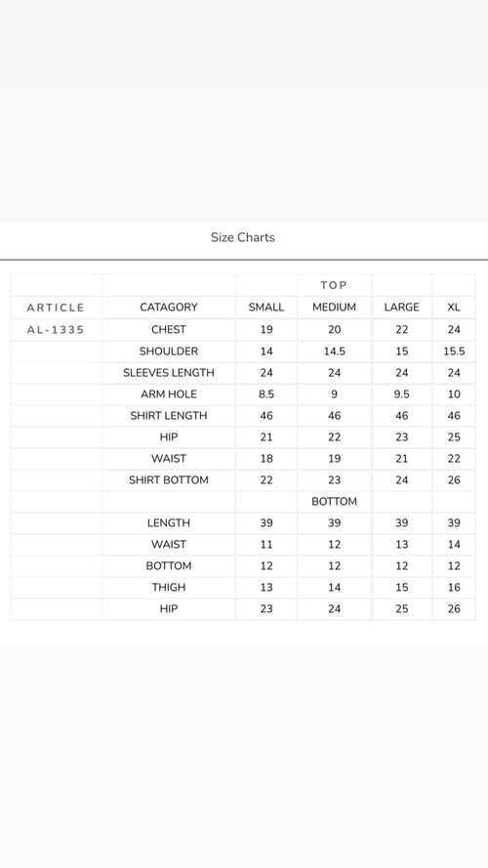Click the Size Charts heading
The width and height of the screenshot is (488, 868).
242,237
